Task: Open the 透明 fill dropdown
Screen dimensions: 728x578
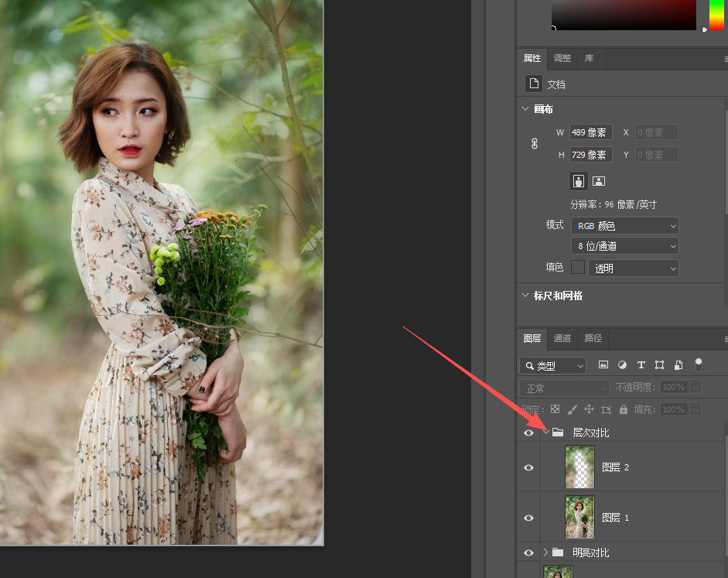Action: pos(634,268)
